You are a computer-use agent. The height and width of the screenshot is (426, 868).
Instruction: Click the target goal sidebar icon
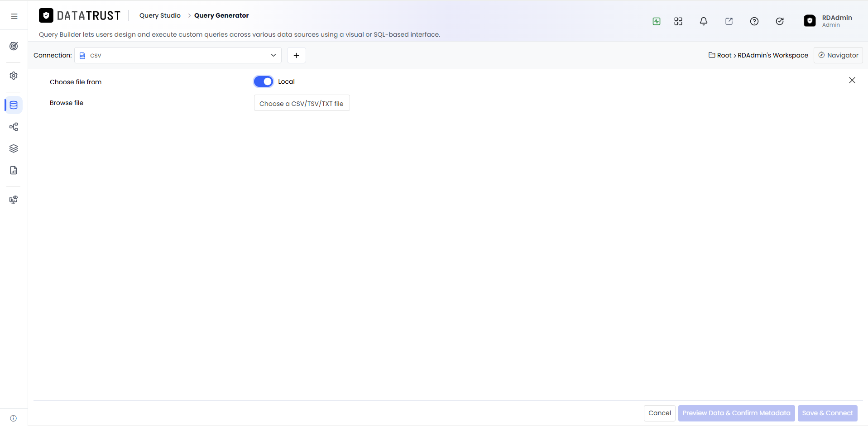tap(14, 46)
